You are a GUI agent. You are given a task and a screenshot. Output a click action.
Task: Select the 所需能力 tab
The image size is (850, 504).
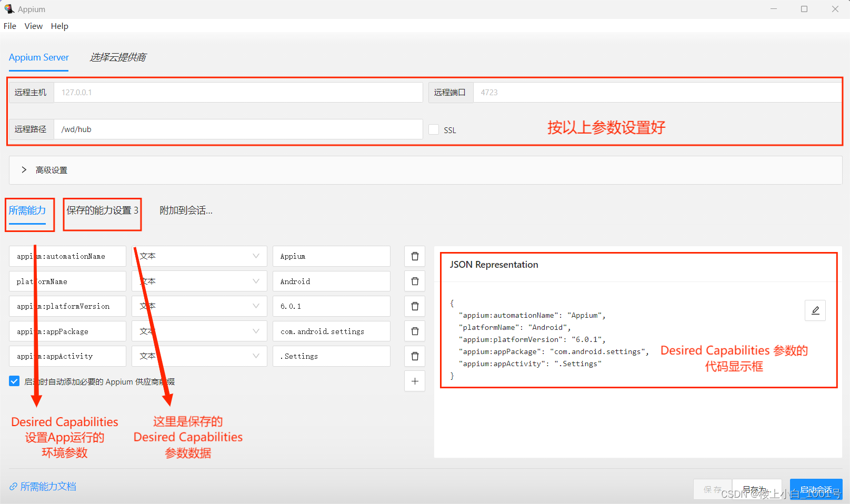coord(27,210)
